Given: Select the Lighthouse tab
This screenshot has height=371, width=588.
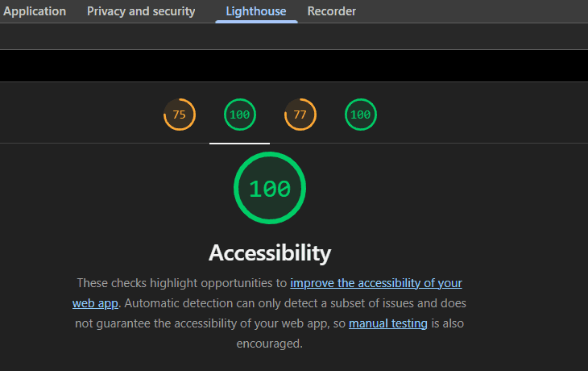Looking at the screenshot, I should click(256, 11).
